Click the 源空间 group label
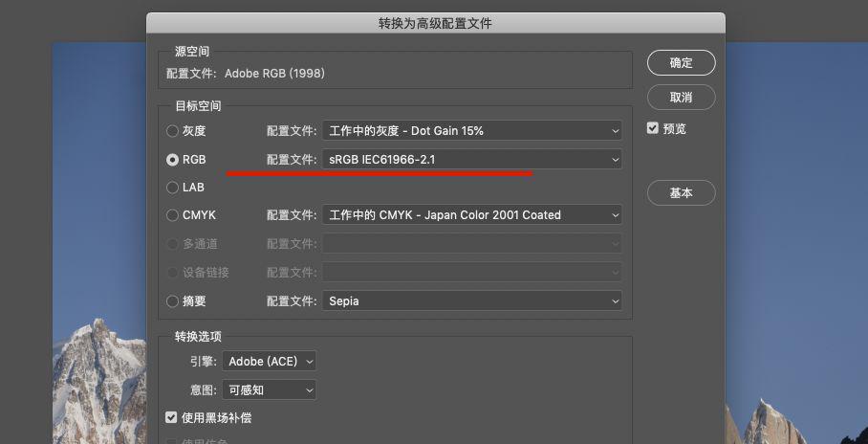The height and width of the screenshot is (444, 868). pos(192,52)
